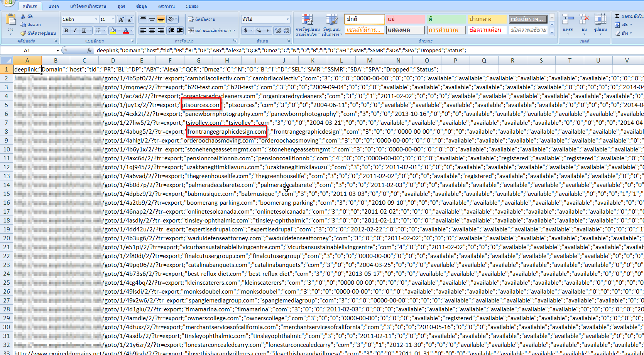Toggle Underline formatting
The height and width of the screenshot is (355, 644).
(84, 31)
